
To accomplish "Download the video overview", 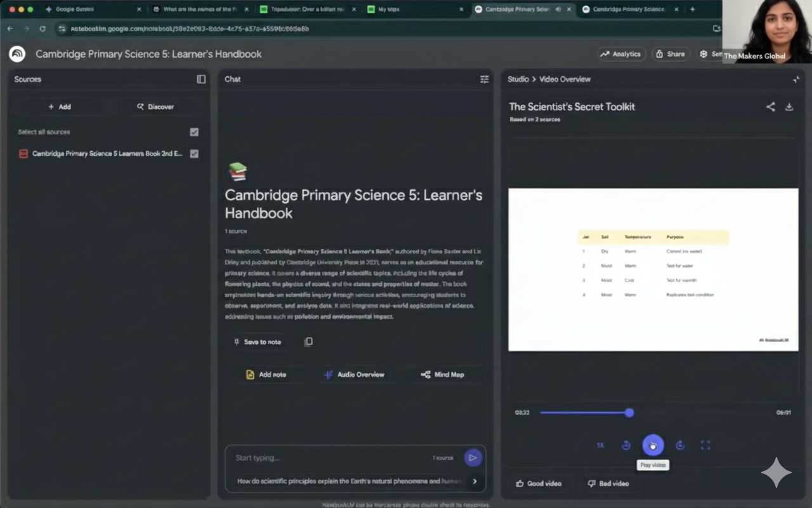I will [789, 107].
